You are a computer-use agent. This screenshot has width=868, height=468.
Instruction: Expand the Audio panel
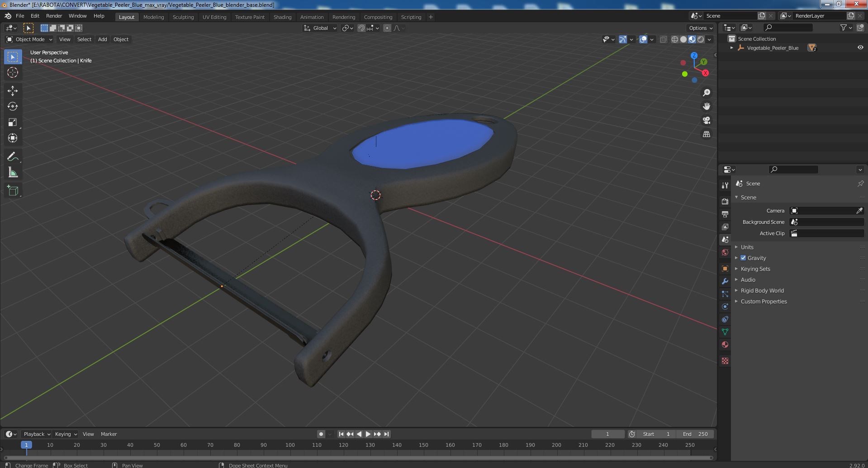pyautogui.click(x=748, y=279)
